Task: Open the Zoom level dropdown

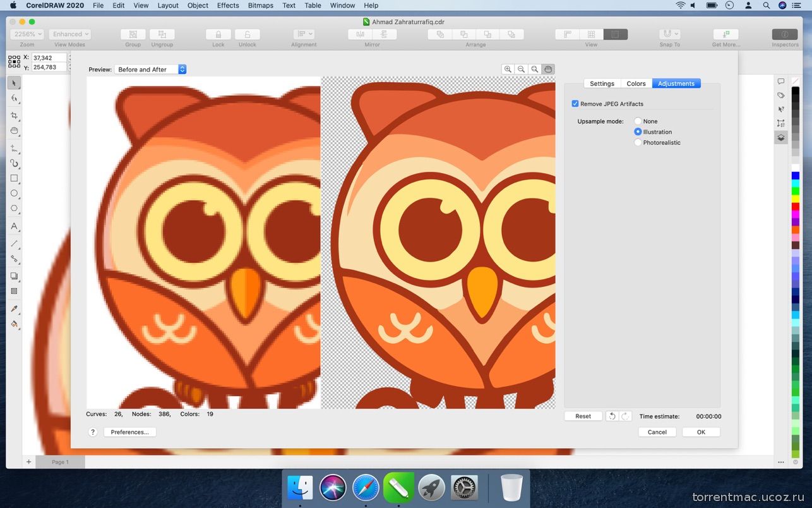Action: tap(27, 34)
